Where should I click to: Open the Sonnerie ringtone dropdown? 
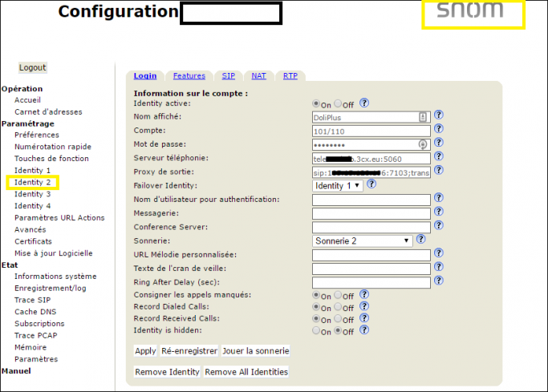362,240
